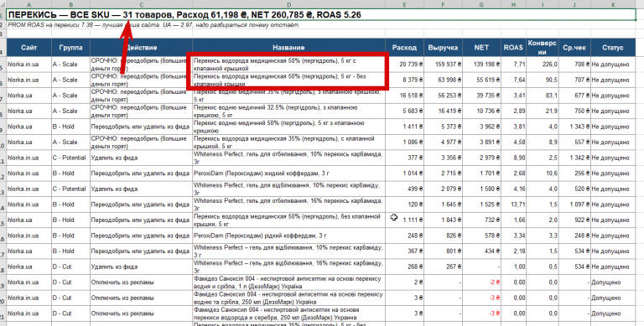Select cell with revenue 63 998 ₴
Screen dimensions: 644x326
[x=443, y=80]
